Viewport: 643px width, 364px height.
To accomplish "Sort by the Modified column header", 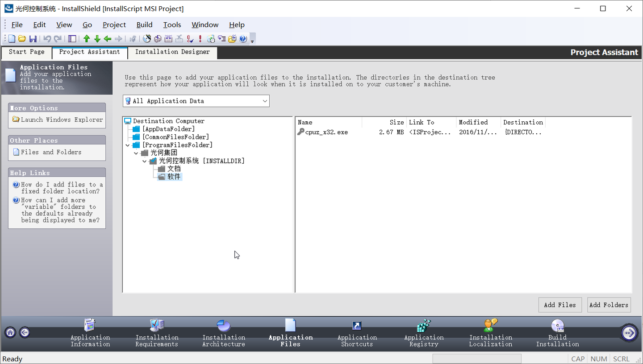I will pyautogui.click(x=479, y=122).
